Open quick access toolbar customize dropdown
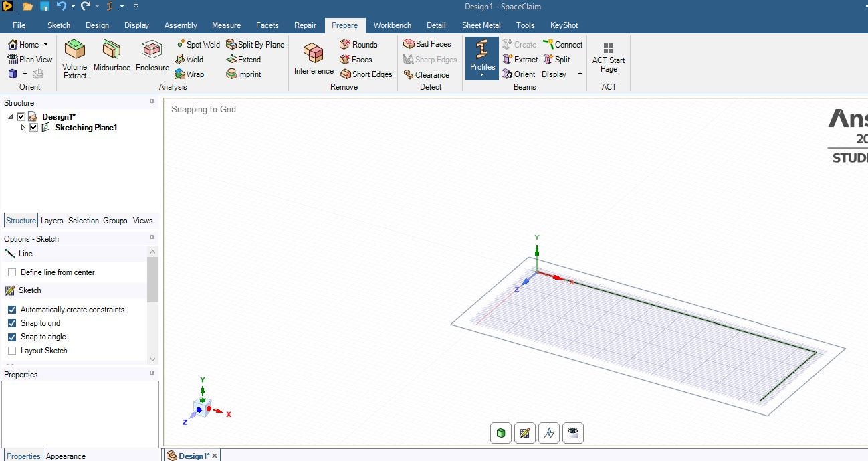Viewport: 868px width, 461px height. click(136, 7)
